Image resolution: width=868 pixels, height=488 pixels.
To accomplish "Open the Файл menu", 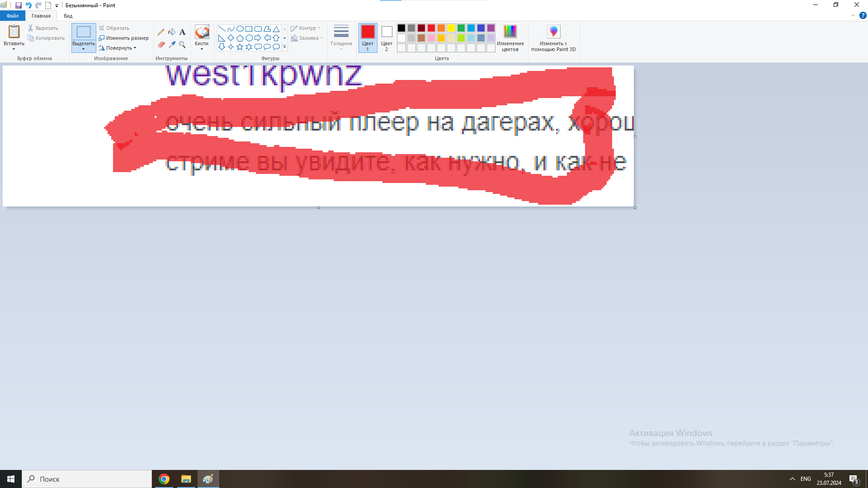I will (x=12, y=15).
